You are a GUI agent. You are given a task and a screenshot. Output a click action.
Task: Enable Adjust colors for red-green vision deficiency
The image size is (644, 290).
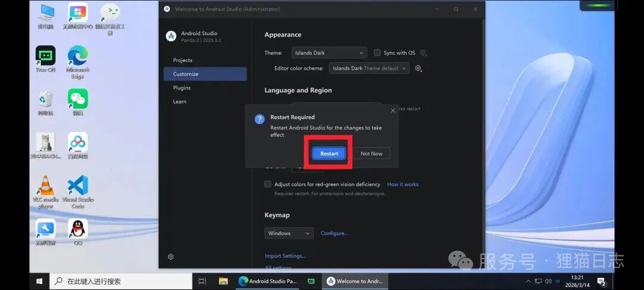pyautogui.click(x=268, y=184)
